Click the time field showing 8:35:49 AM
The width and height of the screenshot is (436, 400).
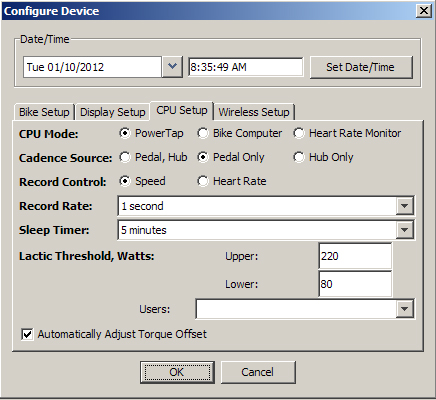coord(246,67)
